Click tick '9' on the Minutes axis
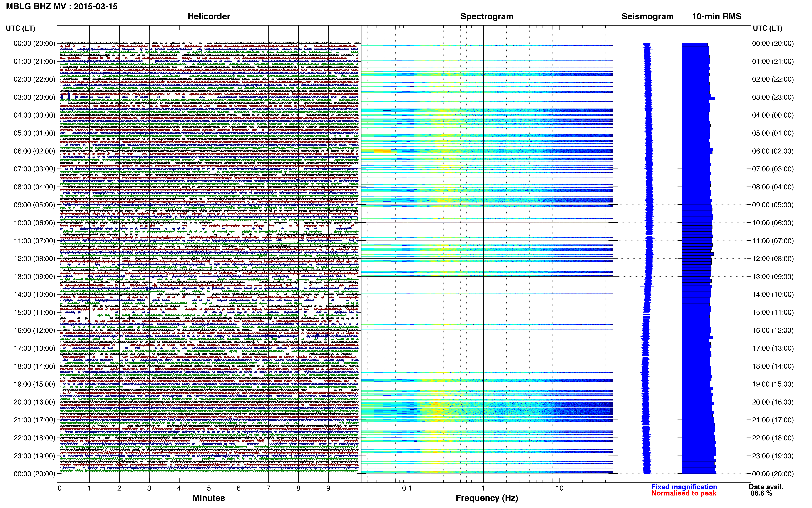This screenshot has height=508, width=812. (x=328, y=488)
